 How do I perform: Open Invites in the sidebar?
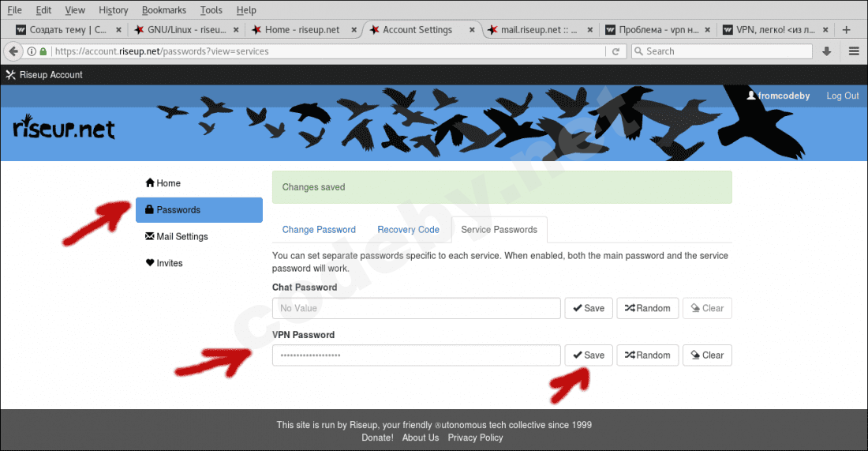200,263
